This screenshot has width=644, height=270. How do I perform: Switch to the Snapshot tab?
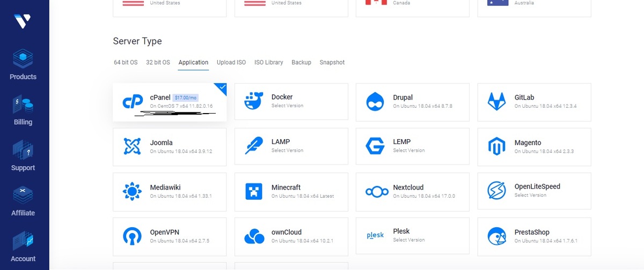332,63
